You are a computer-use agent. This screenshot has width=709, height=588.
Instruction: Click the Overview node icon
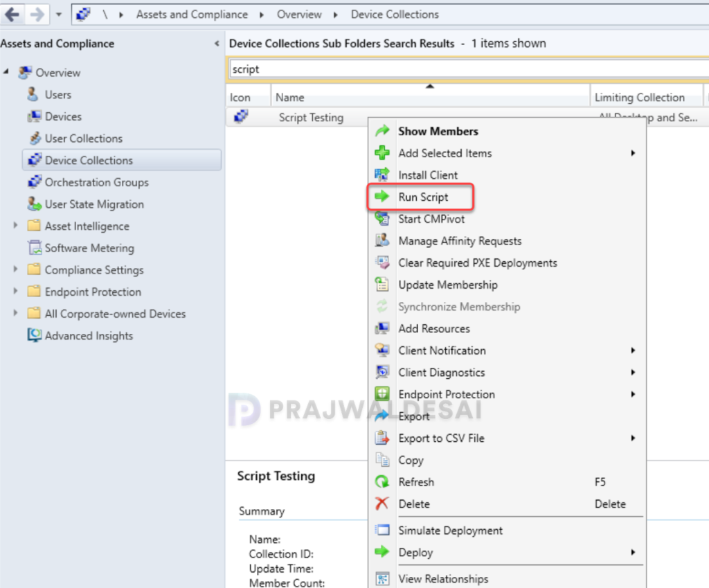(25, 72)
